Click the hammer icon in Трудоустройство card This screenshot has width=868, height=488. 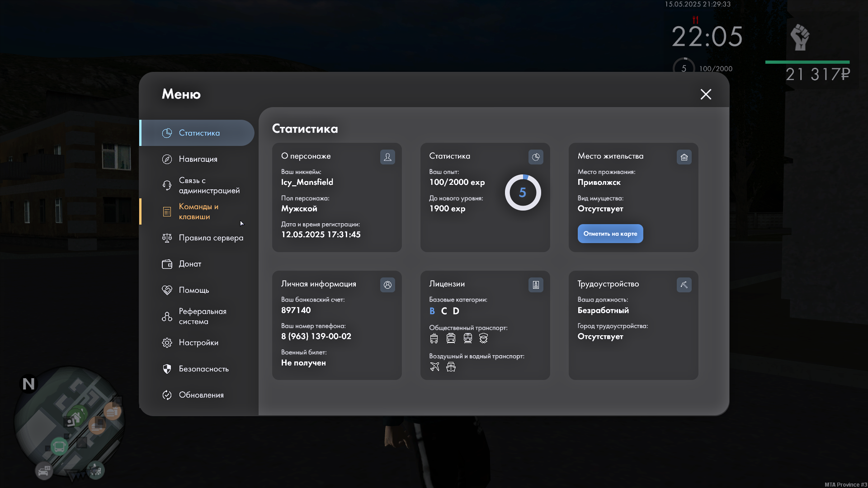(x=684, y=285)
